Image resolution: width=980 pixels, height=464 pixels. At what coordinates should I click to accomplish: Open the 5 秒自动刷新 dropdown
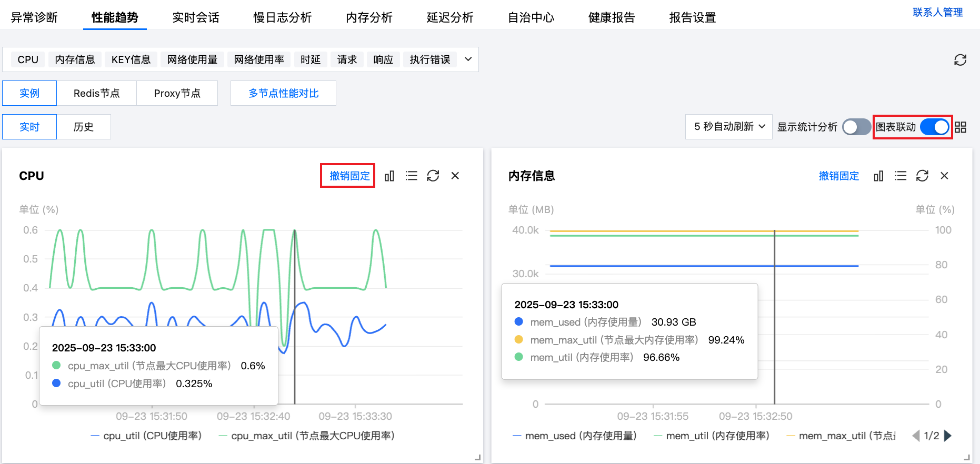(x=728, y=127)
